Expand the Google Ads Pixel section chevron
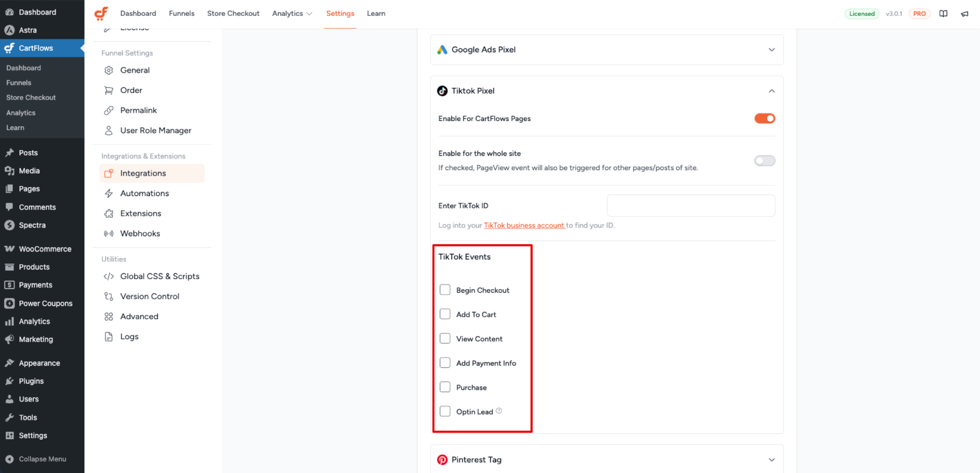This screenshot has width=980, height=473. pyautogui.click(x=772, y=50)
